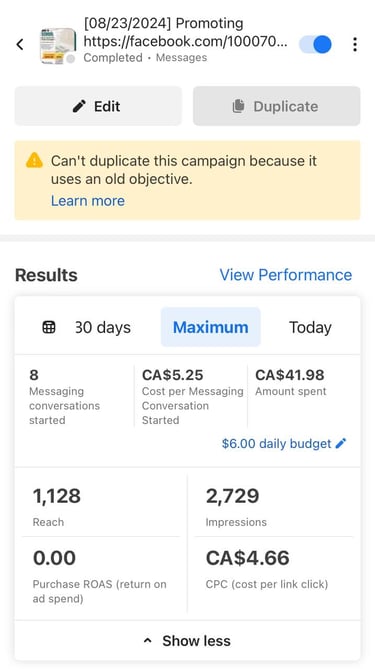The image size is (375, 669).
Task: Select the Maximum range tab
Action: point(210,327)
